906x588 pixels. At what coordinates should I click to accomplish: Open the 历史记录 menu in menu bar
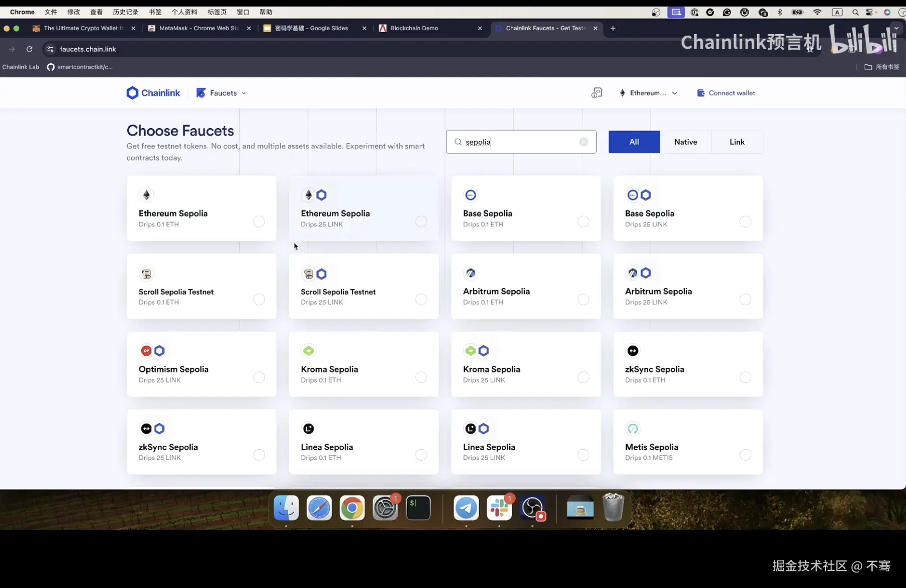click(126, 12)
